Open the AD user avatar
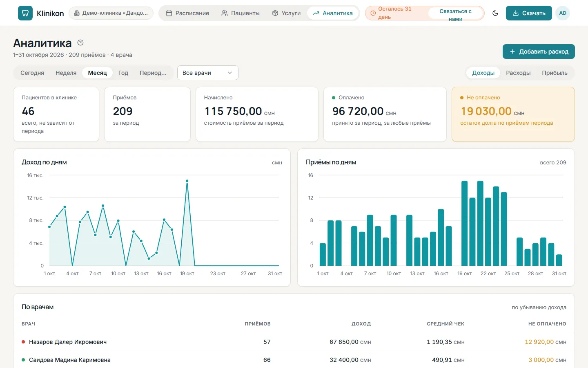The image size is (588, 368). coord(563,13)
